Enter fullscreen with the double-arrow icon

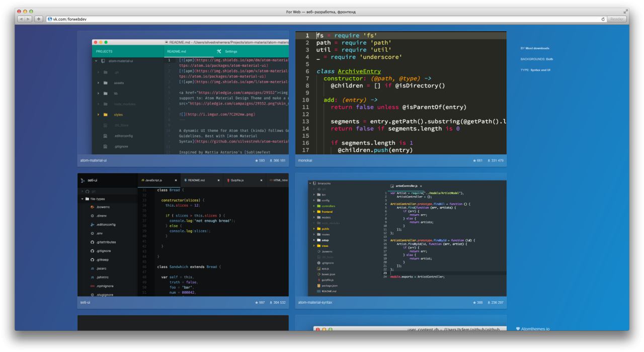click(x=626, y=11)
